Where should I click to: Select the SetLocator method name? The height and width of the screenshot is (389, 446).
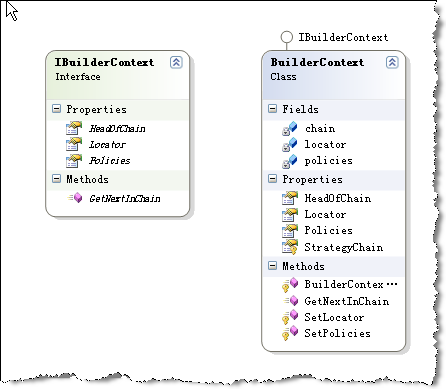click(x=334, y=317)
